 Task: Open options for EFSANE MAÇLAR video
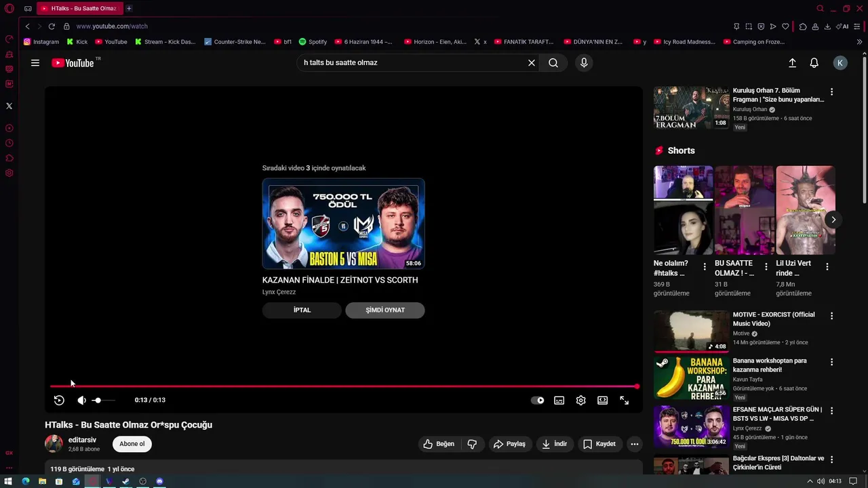pyautogui.click(x=832, y=411)
